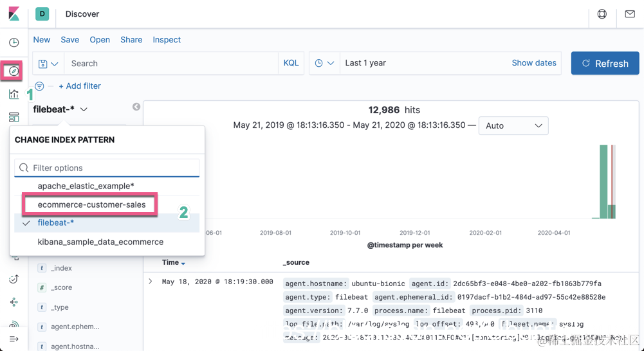The image size is (644, 351).
Task: Click the _score field name
Action: [x=61, y=287]
